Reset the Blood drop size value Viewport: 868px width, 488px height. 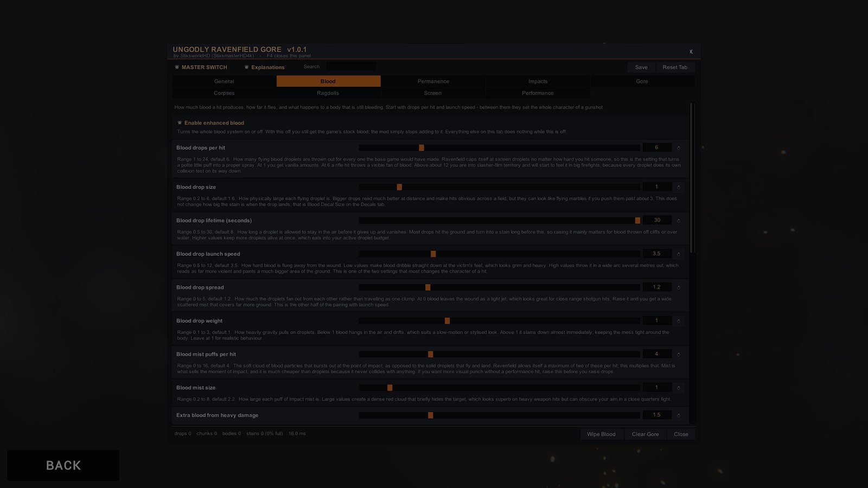(678, 187)
